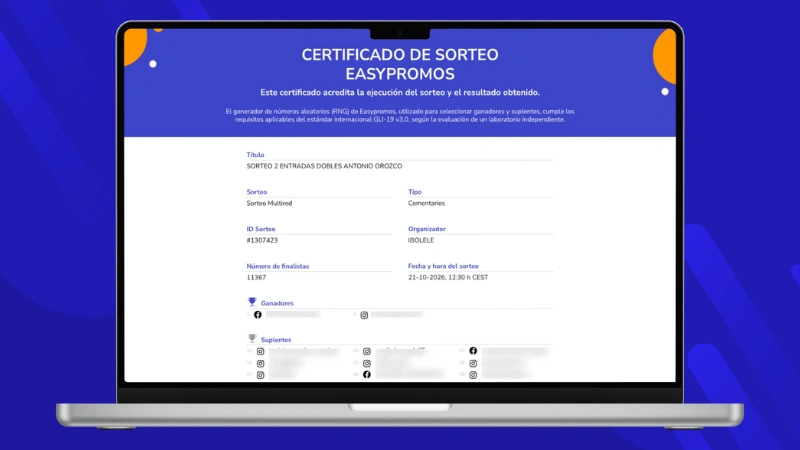
Task: Click the organizer name "IBOLELE"
Action: click(421, 240)
